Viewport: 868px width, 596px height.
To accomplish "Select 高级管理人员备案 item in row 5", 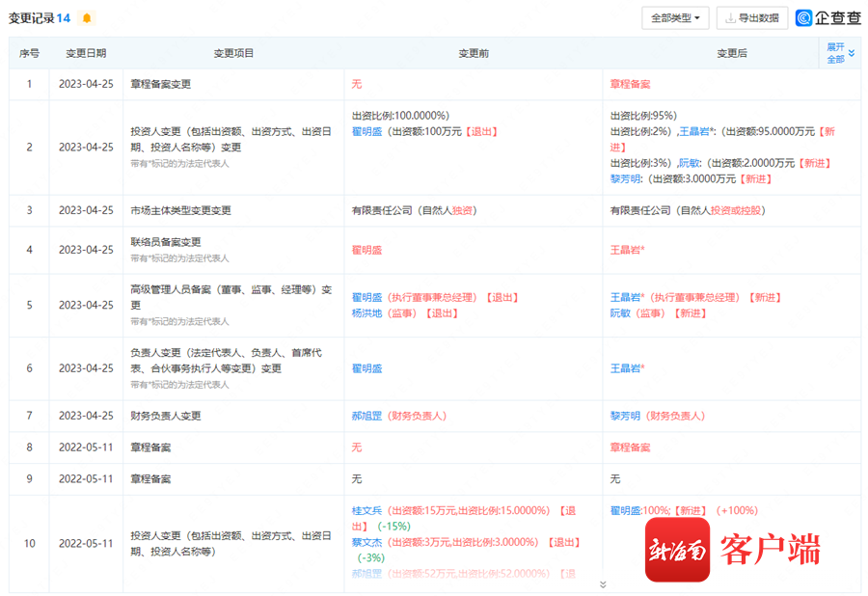I will (231, 297).
